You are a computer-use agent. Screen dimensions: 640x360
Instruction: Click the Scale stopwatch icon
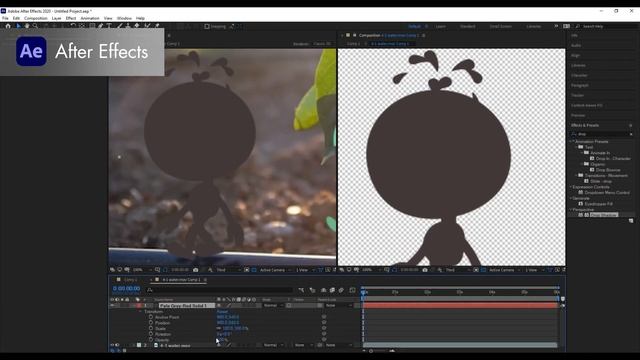(x=151, y=328)
